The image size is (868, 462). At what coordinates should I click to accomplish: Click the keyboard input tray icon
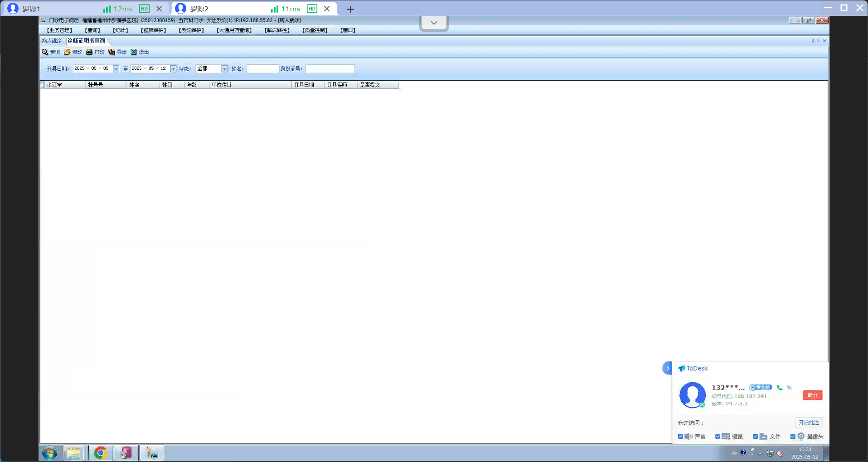pos(734,453)
